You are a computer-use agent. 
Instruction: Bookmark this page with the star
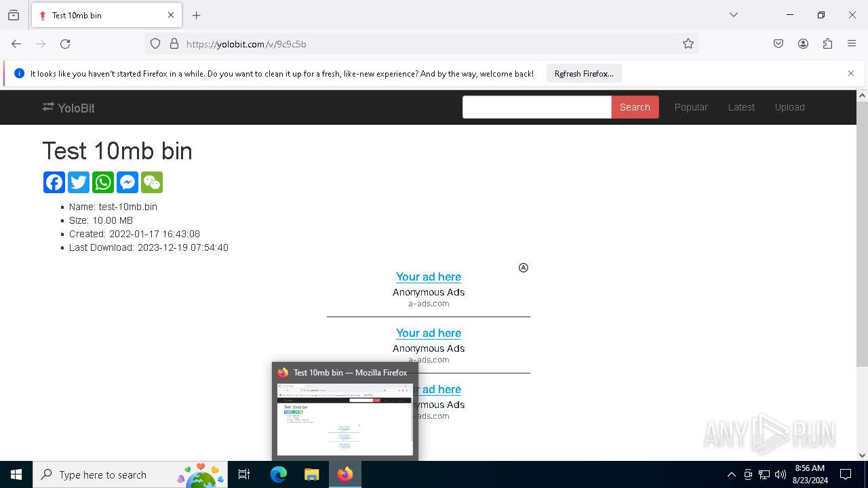pos(688,44)
